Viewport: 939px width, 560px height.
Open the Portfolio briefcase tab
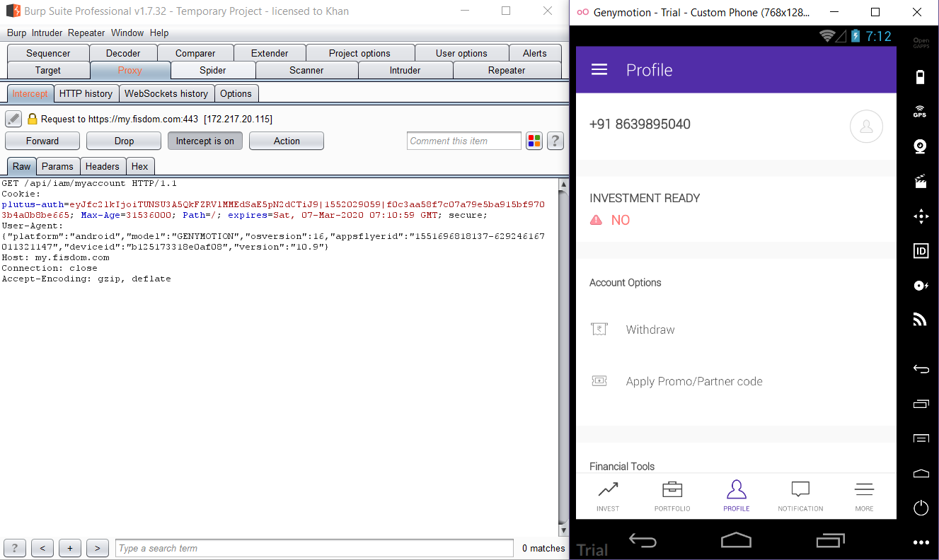[672, 496]
